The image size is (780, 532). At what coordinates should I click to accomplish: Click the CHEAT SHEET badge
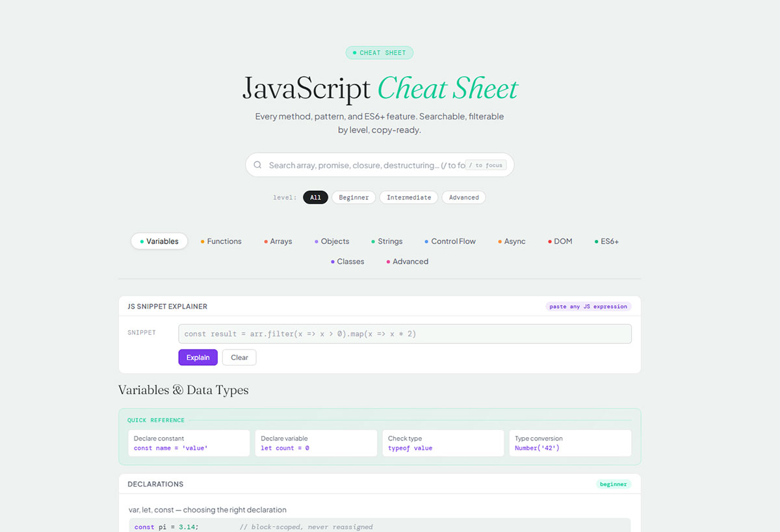coord(380,53)
